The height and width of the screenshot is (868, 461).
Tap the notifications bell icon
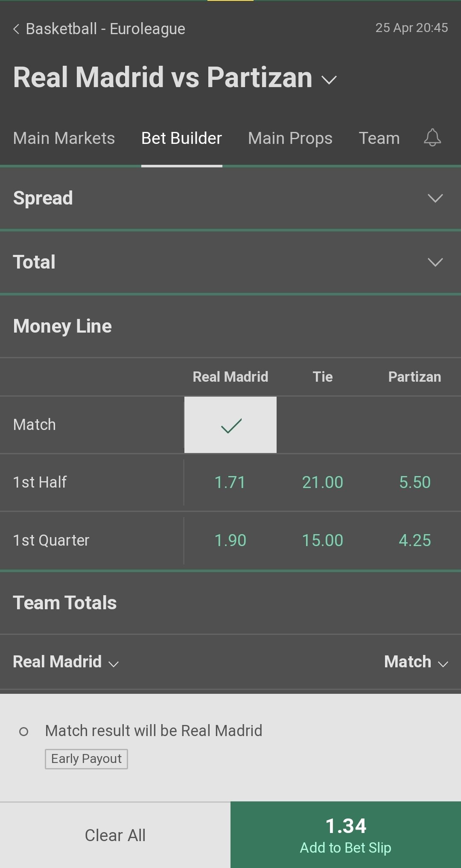point(432,138)
